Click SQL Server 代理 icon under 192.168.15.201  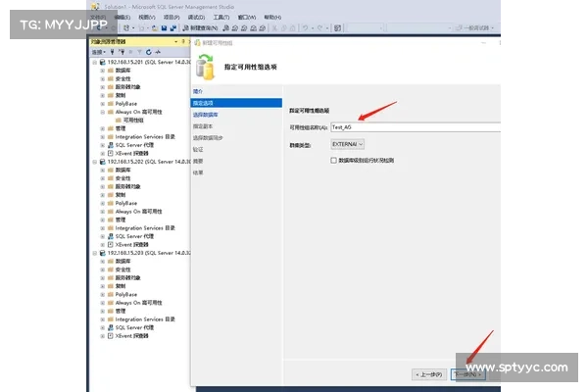point(110,145)
